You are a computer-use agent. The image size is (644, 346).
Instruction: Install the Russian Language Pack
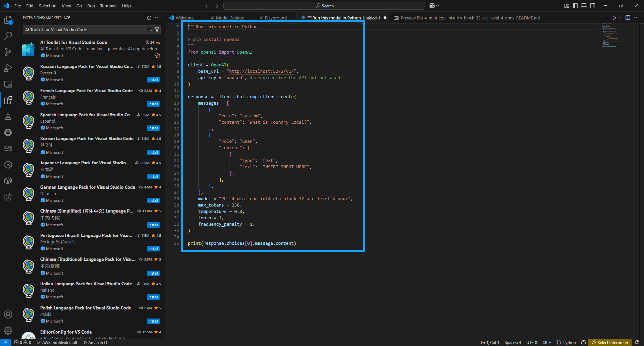[153, 80]
